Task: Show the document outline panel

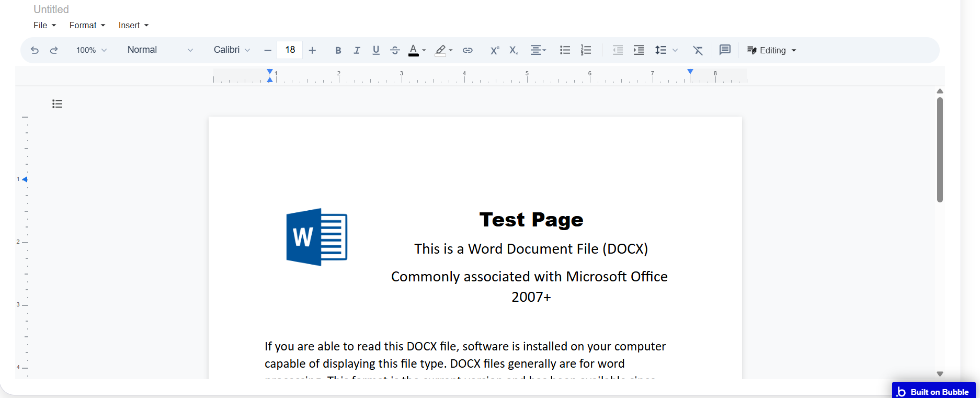Action: 58,104
